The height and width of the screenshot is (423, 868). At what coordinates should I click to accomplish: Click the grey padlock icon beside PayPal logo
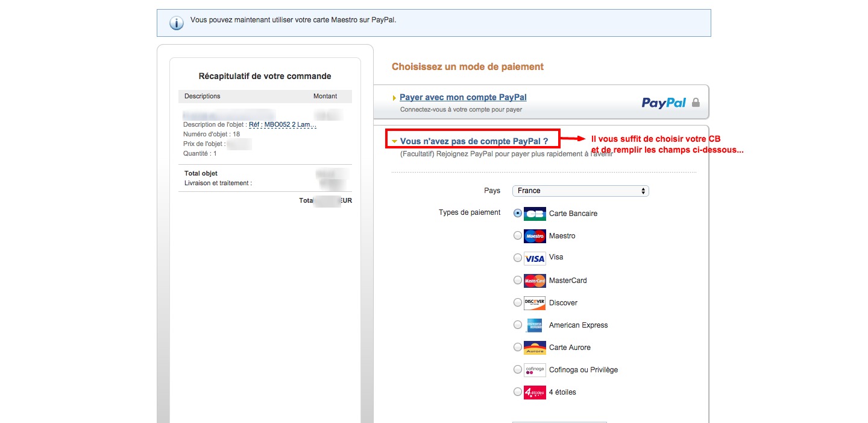[696, 103]
